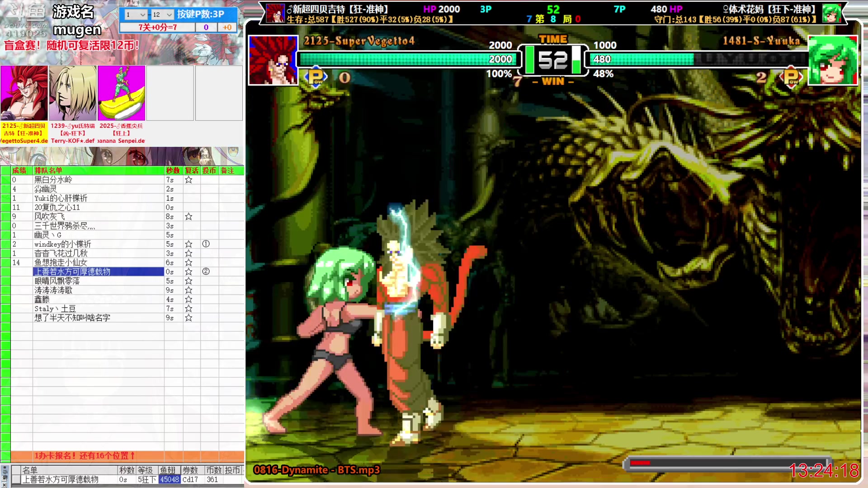Screen dimensions: 868x488
Task: Click the revive star for 眼睛风飘零落
Action: click(x=189, y=281)
